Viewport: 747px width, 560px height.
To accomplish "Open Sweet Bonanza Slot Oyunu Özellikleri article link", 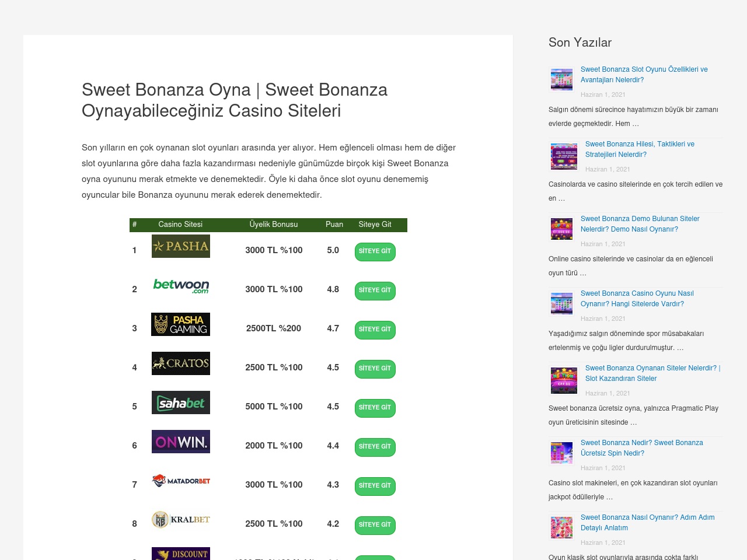I will (x=644, y=75).
